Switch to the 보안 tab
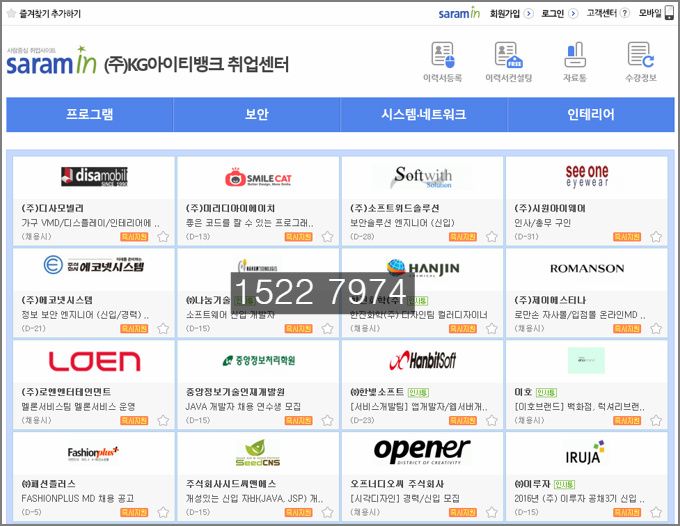680x526 pixels. click(257, 114)
